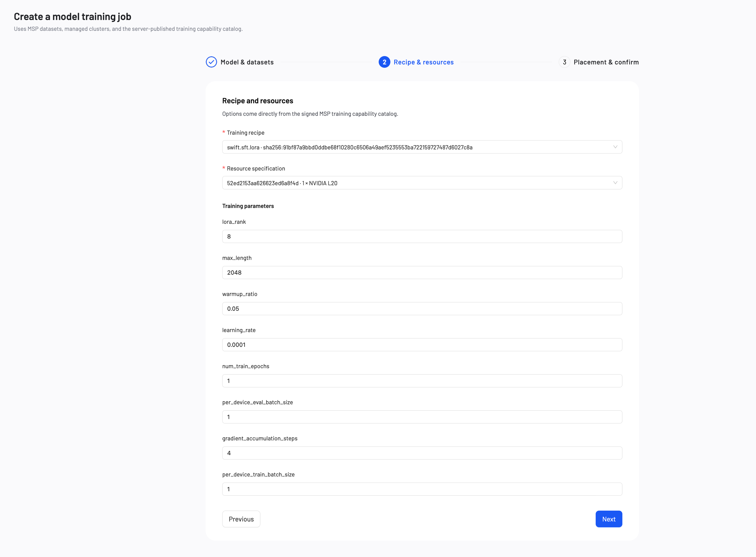This screenshot has height=557, width=756.
Task: Open the Training recipe dropdown
Action: (422, 147)
